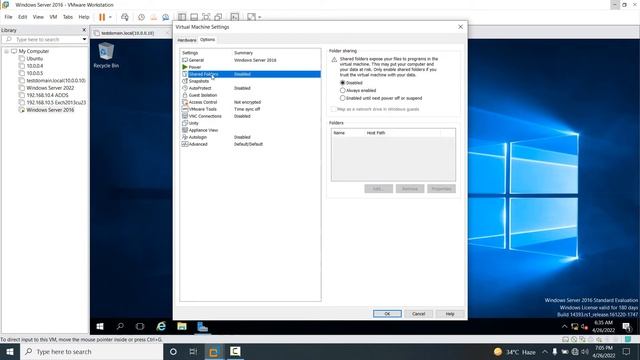Click the guest Windows Start button

100,327
